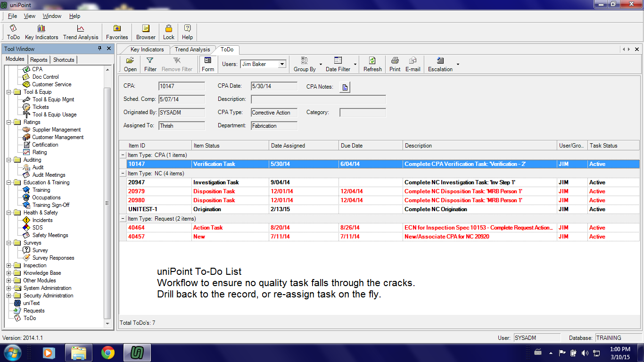
Task: Switch to the Shortcuts tab
Action: (x=64, y=60)
